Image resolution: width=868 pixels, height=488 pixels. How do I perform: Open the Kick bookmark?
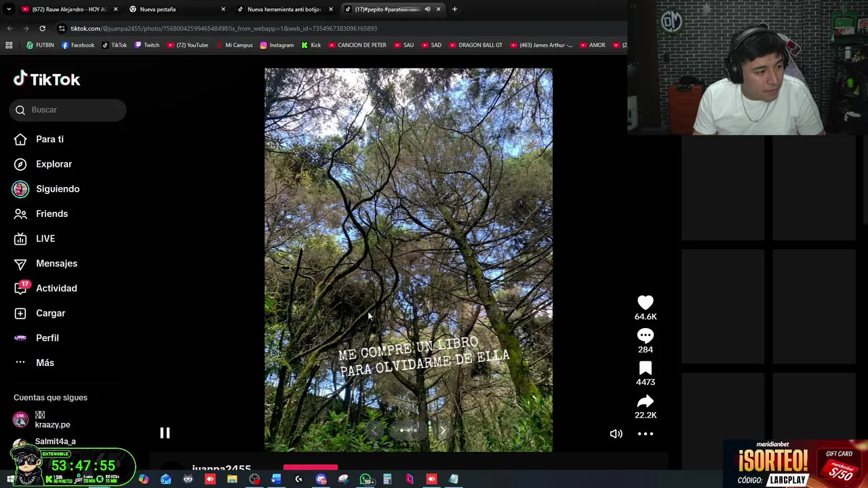[x=311, y=45]
